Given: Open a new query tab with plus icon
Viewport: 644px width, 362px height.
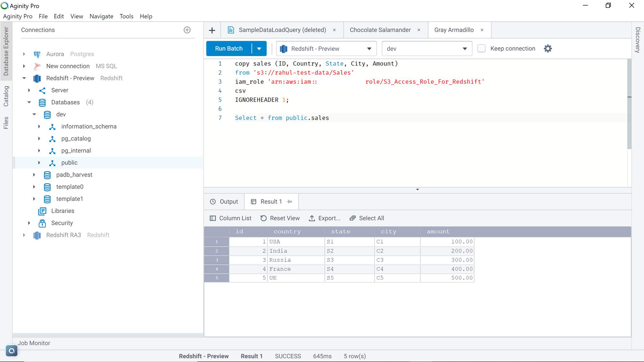Looking at the screenshot, I should [x=212, y=30].
